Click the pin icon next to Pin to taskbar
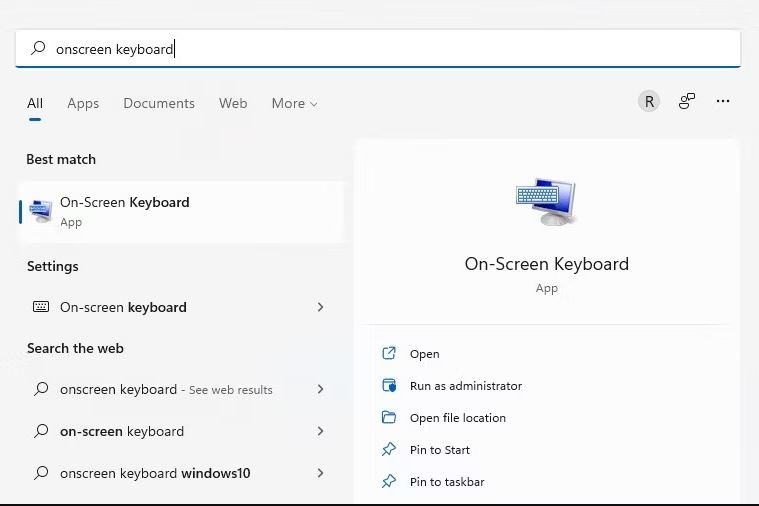The image size is (759, 506). 389,481
